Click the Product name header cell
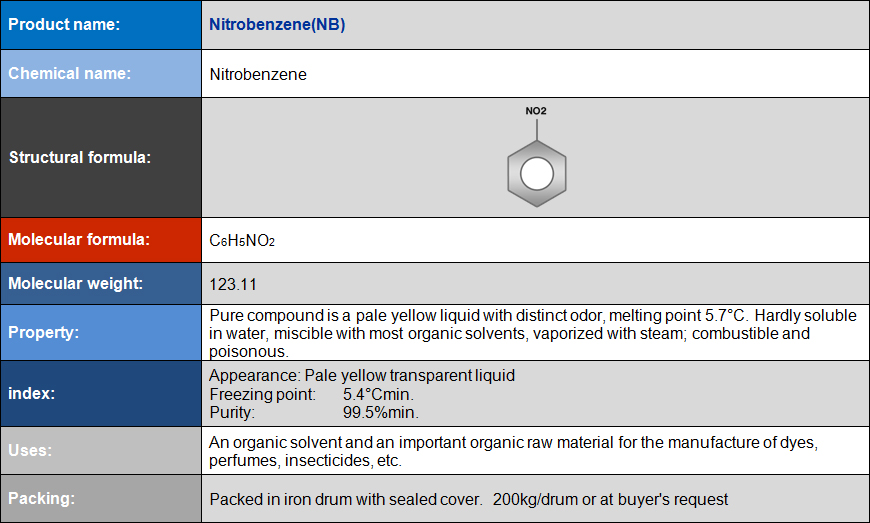870x523 pixels. 101,25
